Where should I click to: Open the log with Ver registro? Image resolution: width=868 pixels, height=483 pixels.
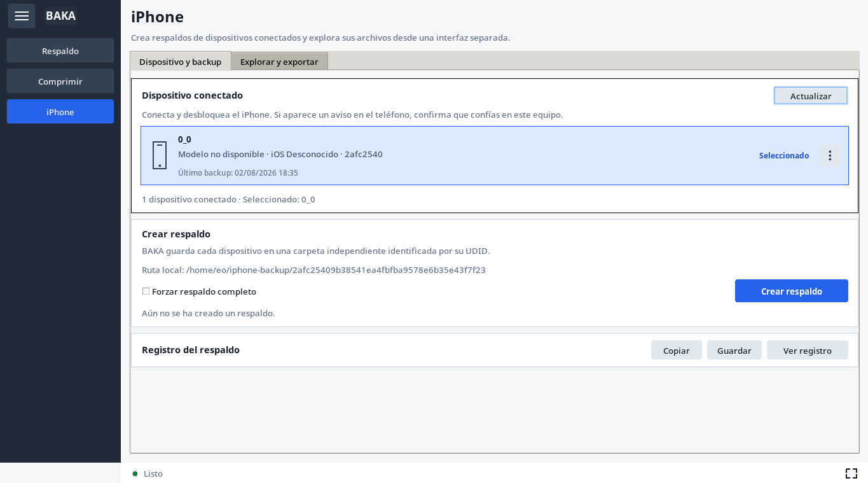[808, 350]
